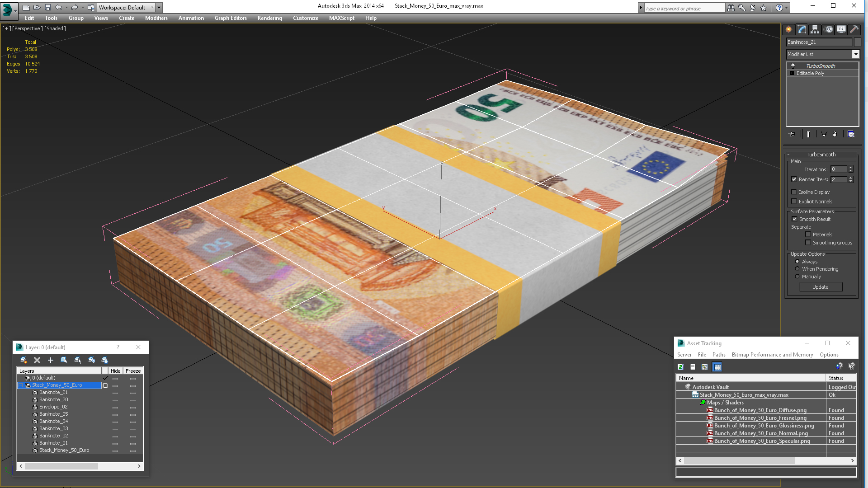This screenshot has width=868, height=488.
Task: Open the Modify command panel tab
Action: tap(802, 29)
